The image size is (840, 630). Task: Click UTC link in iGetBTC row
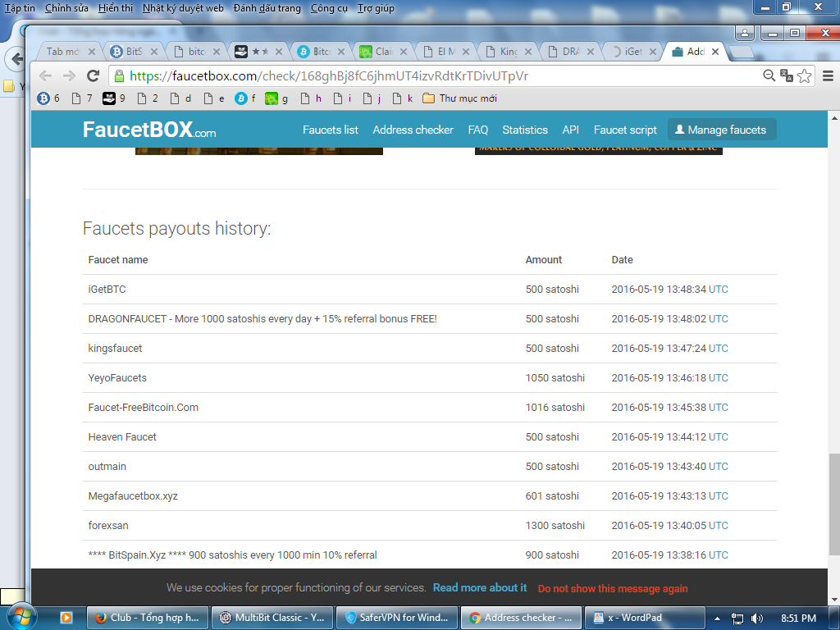pos(718,290)
